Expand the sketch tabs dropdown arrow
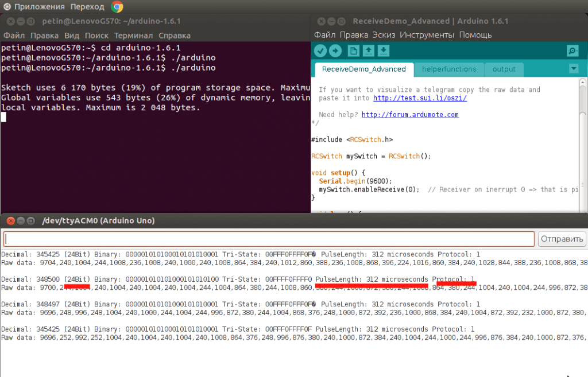Viewport: 588px width, 377px height. 573,69
